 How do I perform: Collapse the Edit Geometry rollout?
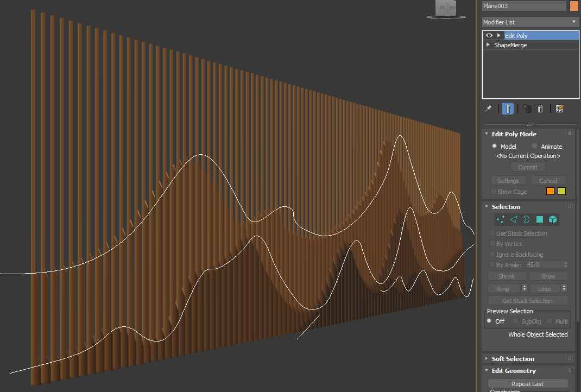487,370
